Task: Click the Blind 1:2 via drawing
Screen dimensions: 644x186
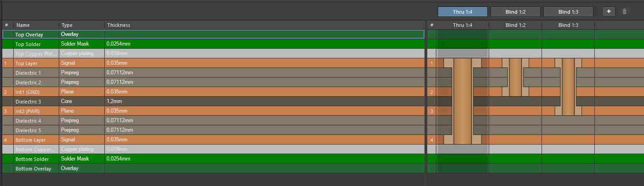Action: [515, 77]
